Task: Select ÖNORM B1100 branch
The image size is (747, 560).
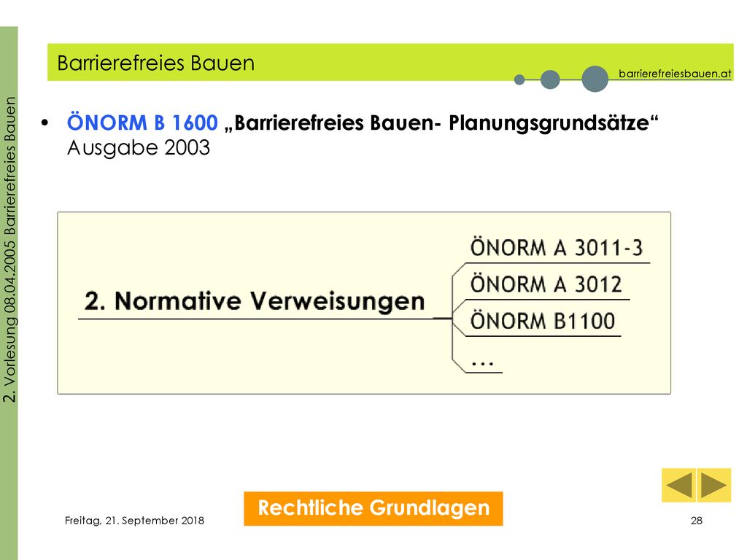Action: tap(543, 321)
